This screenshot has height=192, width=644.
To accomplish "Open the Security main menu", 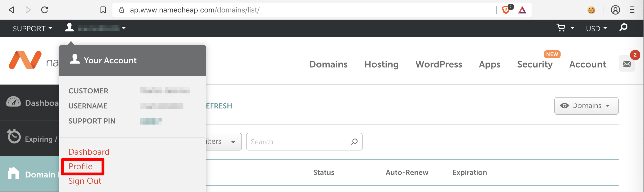I will [x=535, y=64].
